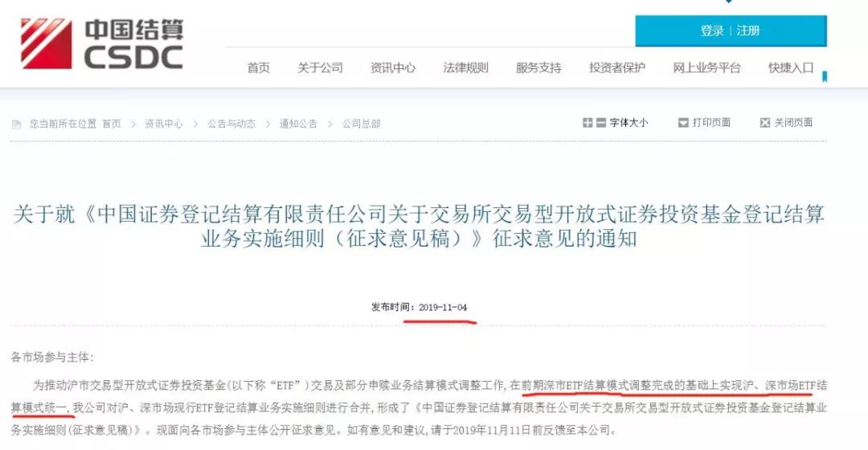Click the 登录 login link
This screenshot has height=450, width=868.
coord(712,31)
